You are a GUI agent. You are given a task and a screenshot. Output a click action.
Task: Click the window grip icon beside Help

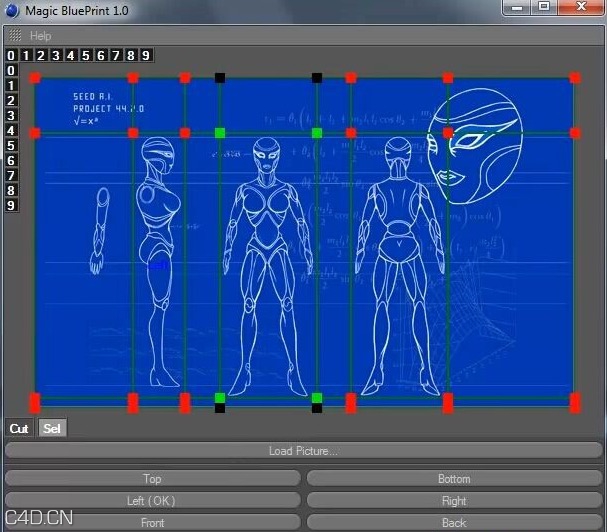(x=15, y=35)
